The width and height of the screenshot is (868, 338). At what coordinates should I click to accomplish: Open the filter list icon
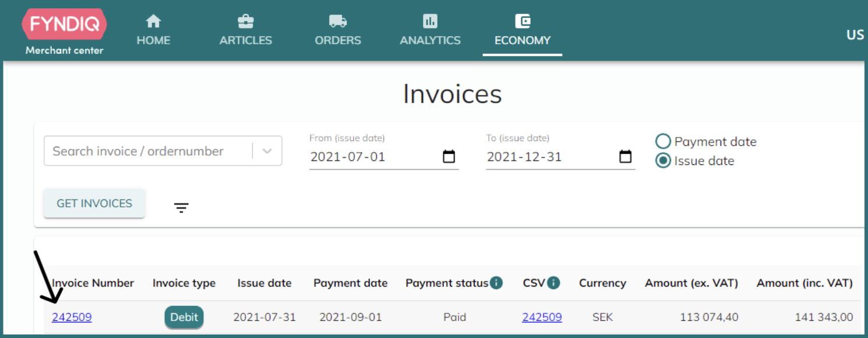click(181, 207)
